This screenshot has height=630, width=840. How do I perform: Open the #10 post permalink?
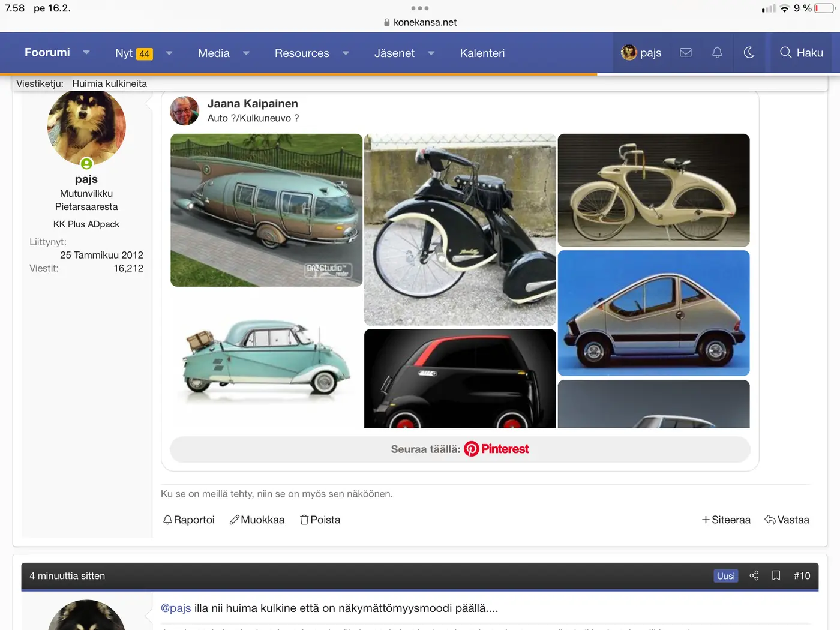coord(802,575)
